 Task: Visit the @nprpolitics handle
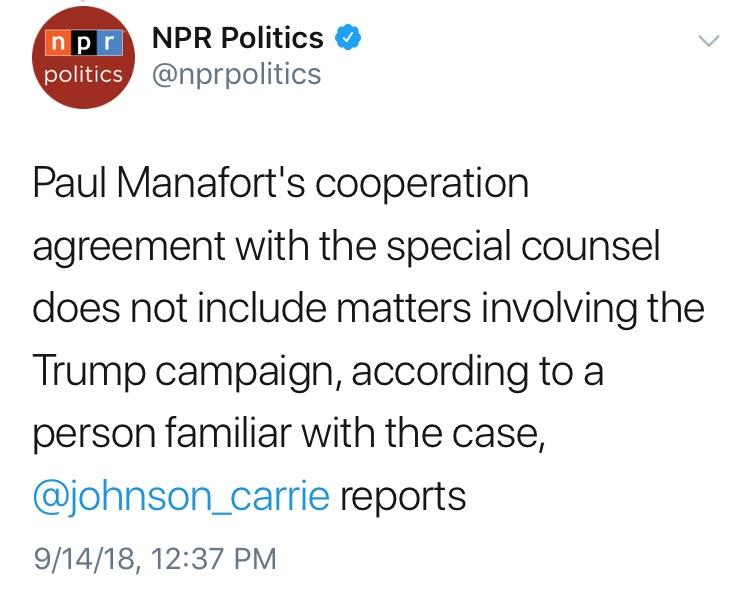(x=237, y=75)
